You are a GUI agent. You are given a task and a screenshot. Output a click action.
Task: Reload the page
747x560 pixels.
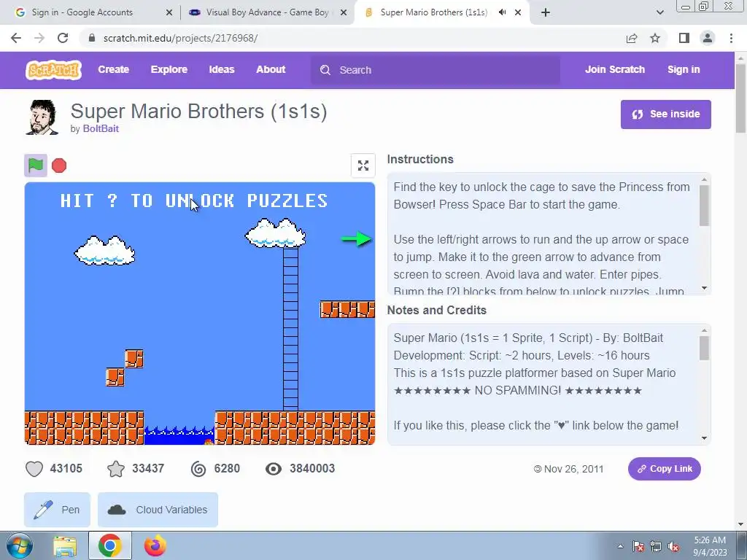pyautogui.click(x=63, y=38)
